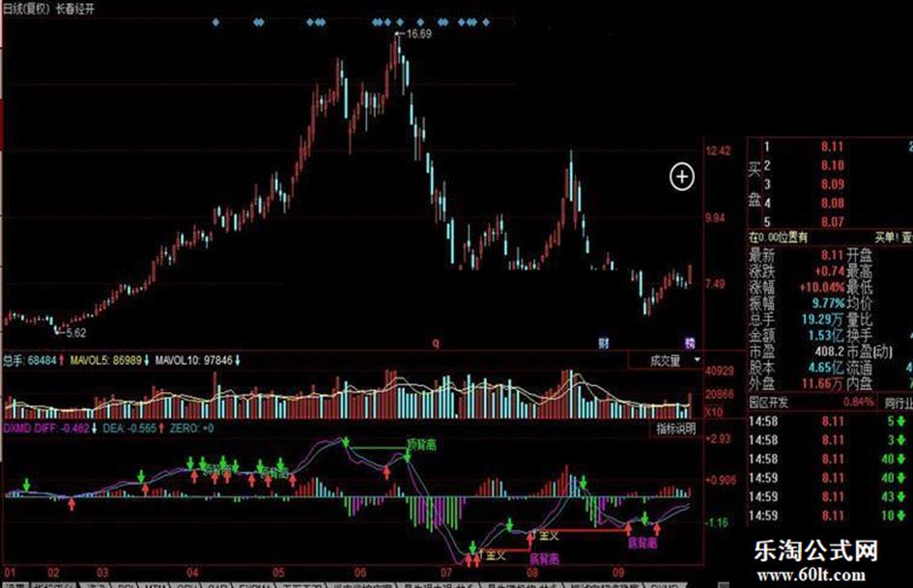This screenshot has width=913, height=588.
Task: Click the 9.94 price axis value
Action: pos(715,218)
